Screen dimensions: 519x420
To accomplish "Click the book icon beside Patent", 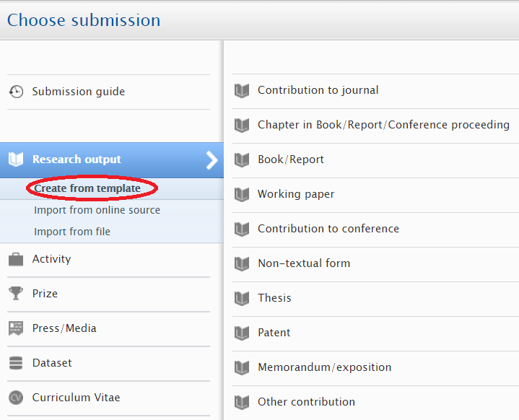I will click(242, 333).
